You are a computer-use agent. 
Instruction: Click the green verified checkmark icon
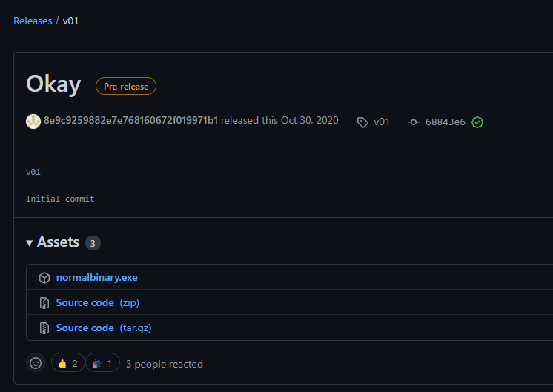click(x=477, y=122)
